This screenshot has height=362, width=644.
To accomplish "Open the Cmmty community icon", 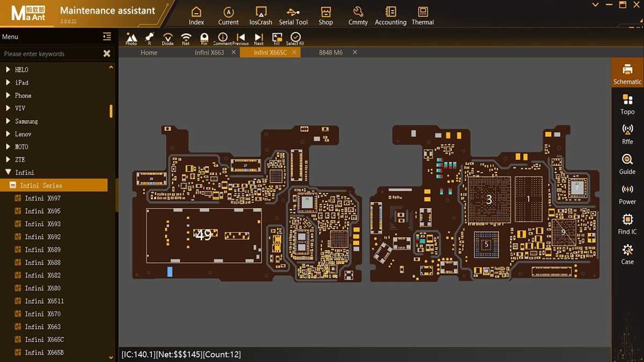I will (x=358, y=16).
